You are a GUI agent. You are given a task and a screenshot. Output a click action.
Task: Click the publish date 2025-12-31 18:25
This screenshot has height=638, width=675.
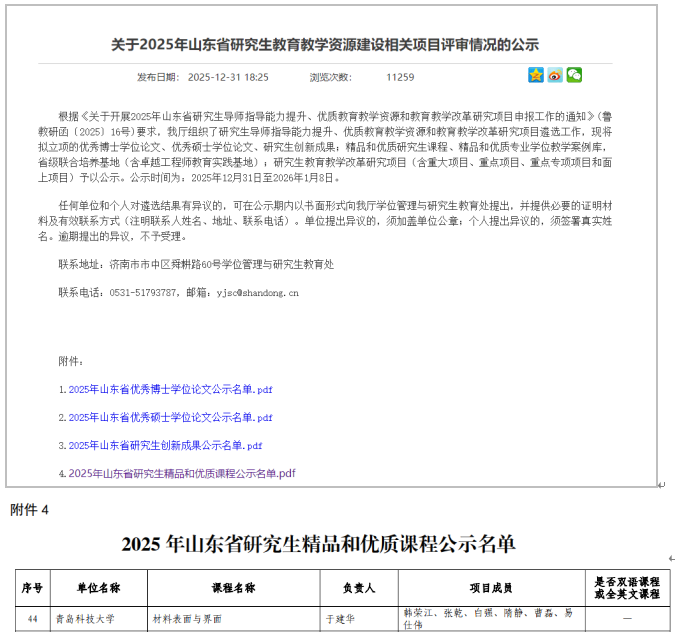(x=228, y=77)
